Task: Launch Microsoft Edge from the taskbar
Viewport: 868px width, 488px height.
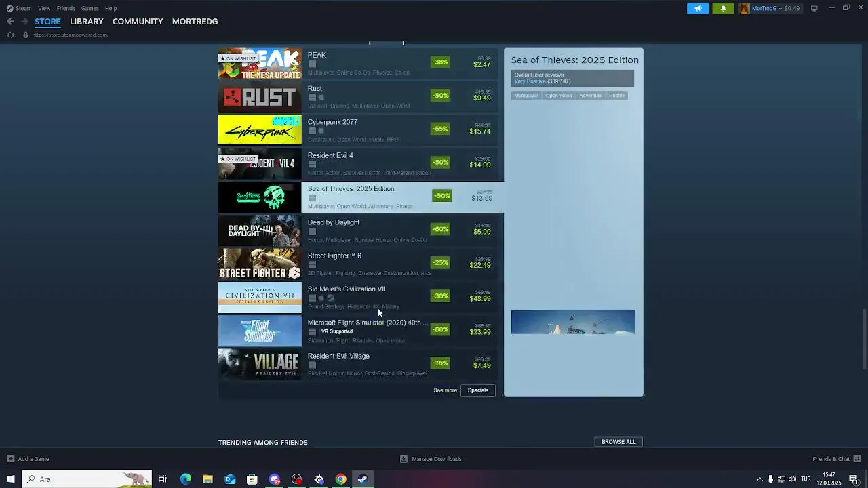Action: pos(186,479)
